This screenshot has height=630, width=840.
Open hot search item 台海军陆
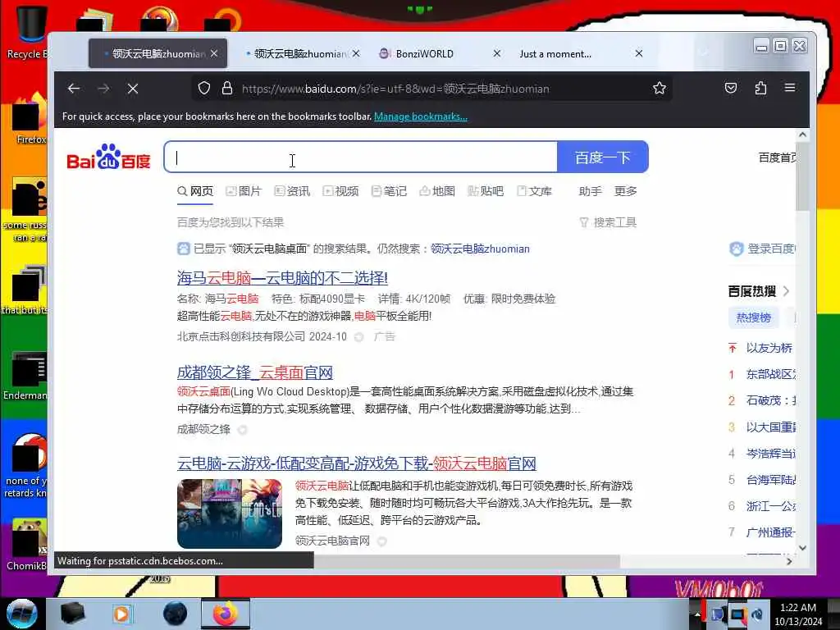click(771, 479)
